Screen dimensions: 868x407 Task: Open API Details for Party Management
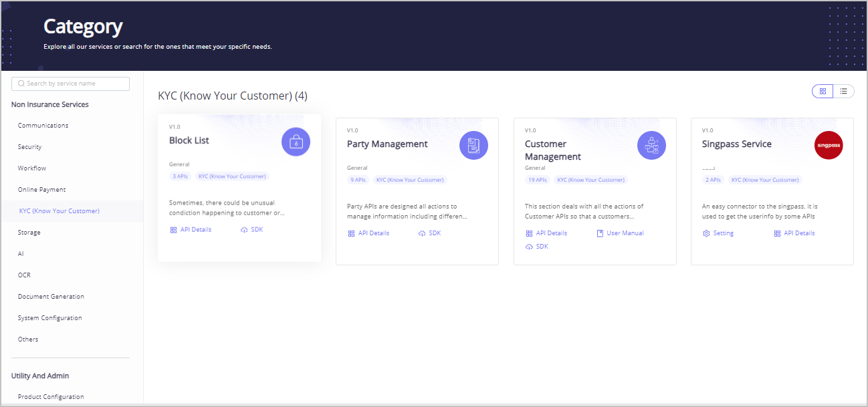368,233
